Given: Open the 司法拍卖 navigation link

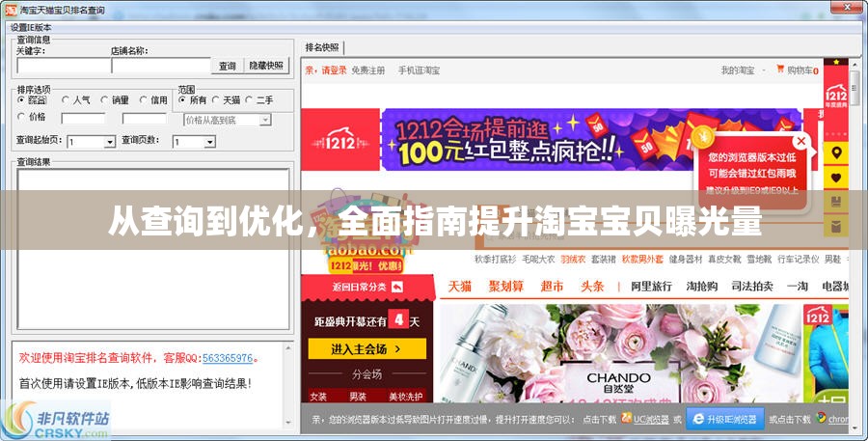Looking at the screenshot, I should coord(752,287).
